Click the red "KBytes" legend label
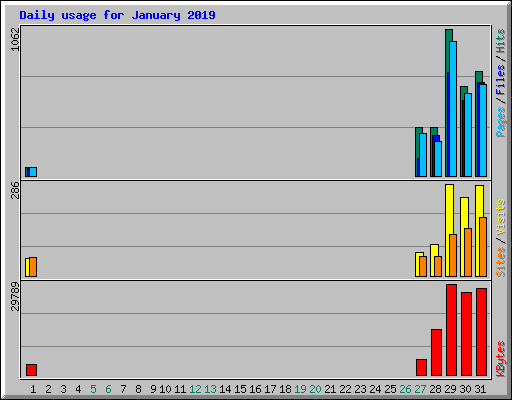Image resolution: width=512 pixels, height=400 pixels. pyautogui.click(x=500, y=359)
